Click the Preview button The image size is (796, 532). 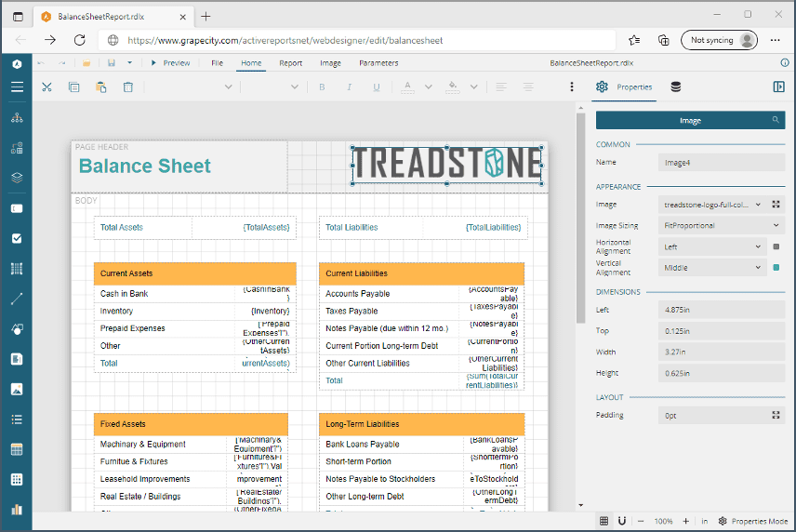(x=170, y=63)
